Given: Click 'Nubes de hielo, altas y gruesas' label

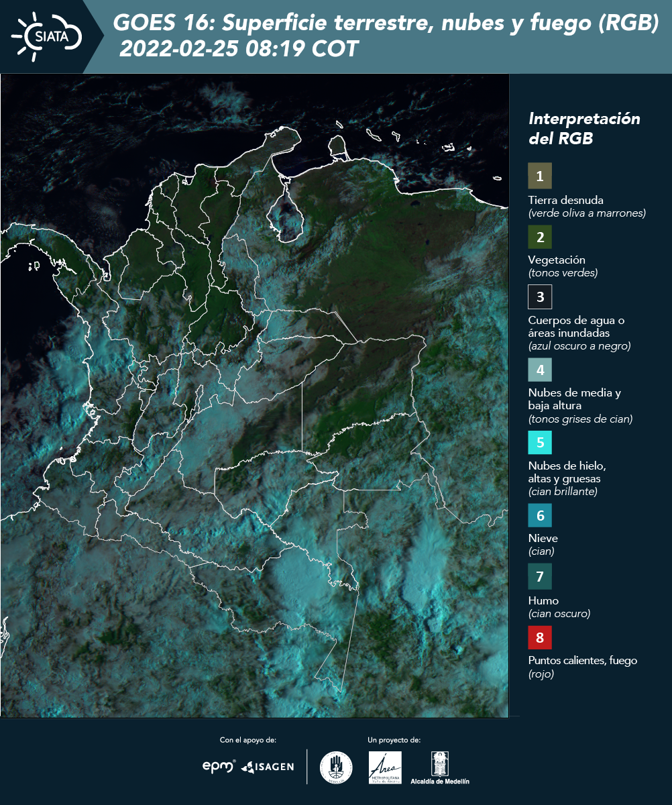Looking at the screenshot, I should (567, 472).
